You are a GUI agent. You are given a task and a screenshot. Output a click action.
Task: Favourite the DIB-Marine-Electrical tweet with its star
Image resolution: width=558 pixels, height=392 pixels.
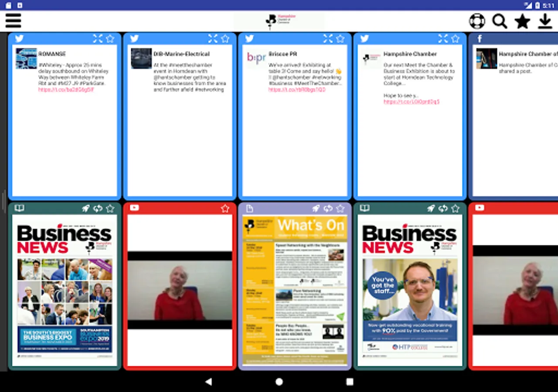click(225, 38)
